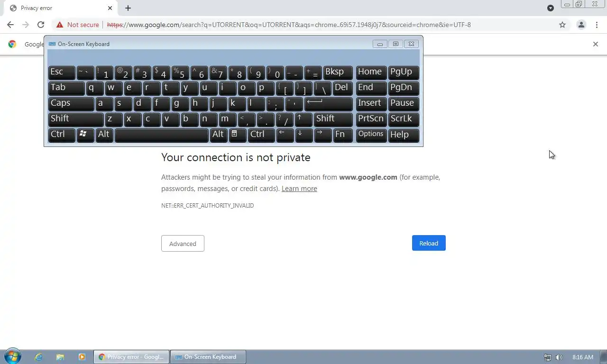The height and width of the screenshot is (364, 607).
Task: Tap the Help key
Action: pyautogui.click(x=404, y=135)
